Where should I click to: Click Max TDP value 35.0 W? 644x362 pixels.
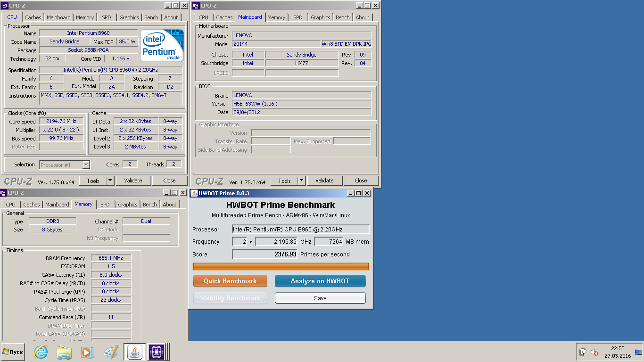[x=127, y=41]
